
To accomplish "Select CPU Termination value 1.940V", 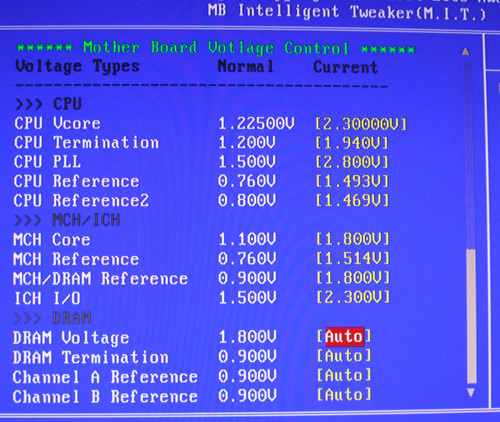I will [x=352, y=143].
